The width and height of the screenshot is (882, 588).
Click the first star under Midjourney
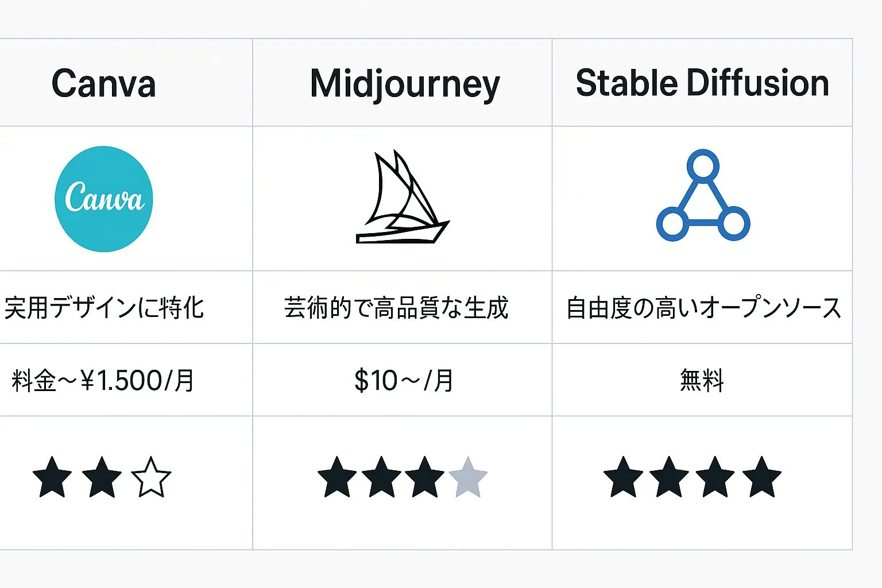pos(337,477)
